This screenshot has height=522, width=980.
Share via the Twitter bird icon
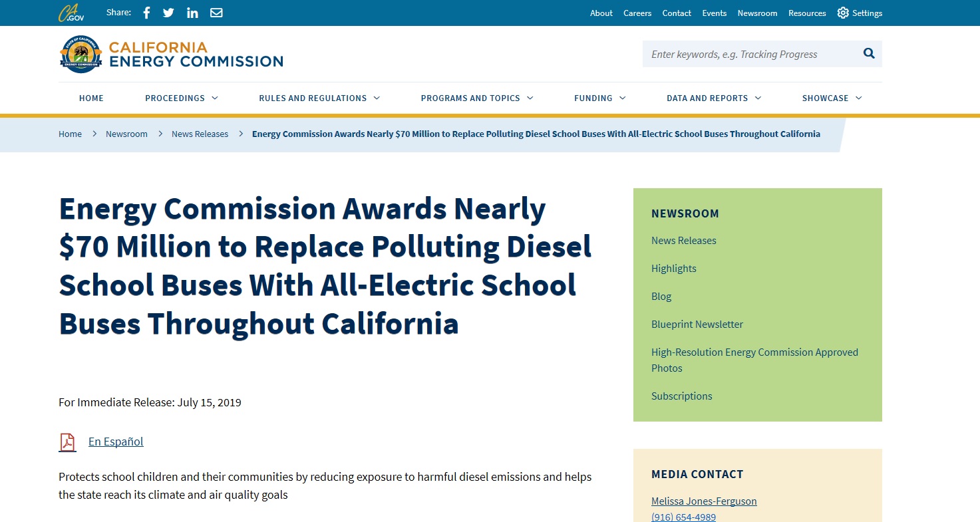pyautogui.click(x=168, y=13)
